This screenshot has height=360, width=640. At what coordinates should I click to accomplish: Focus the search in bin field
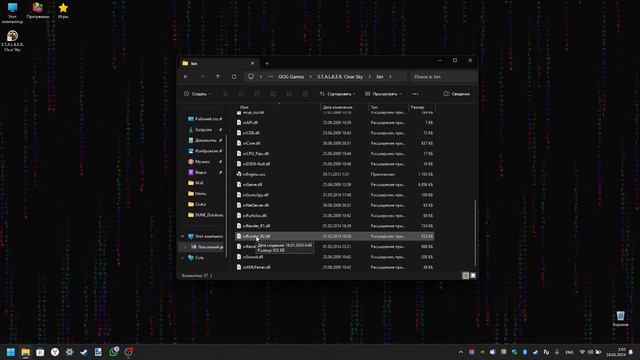click(444, 77)
